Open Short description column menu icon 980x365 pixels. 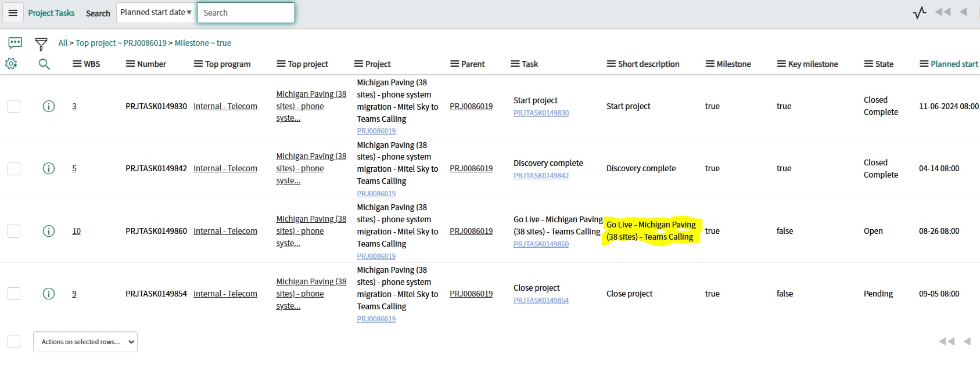tap(611, 64)
